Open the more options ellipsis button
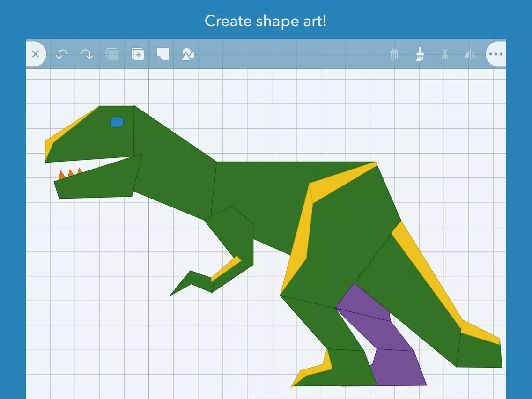Image resolution: width=532 pixels, height=399 pixels. pyautogui.click(x=495, y=54)
